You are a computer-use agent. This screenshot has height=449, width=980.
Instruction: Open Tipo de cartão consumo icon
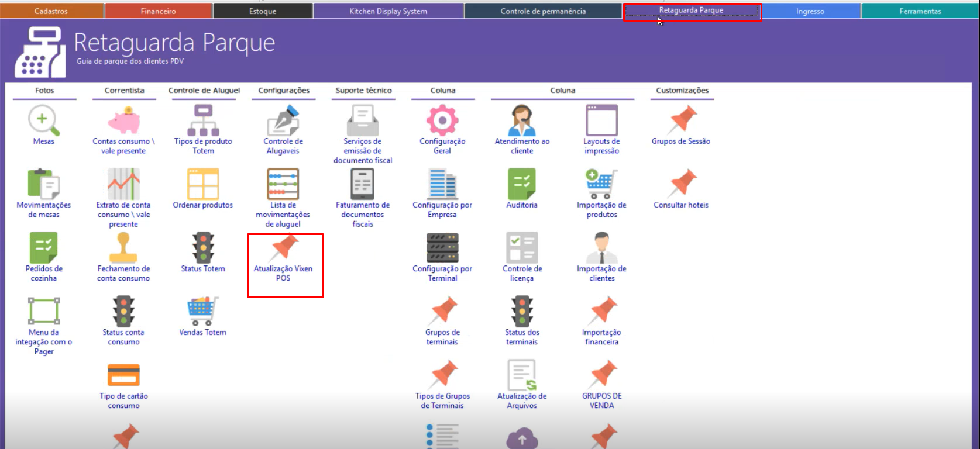tap(123, 375)
